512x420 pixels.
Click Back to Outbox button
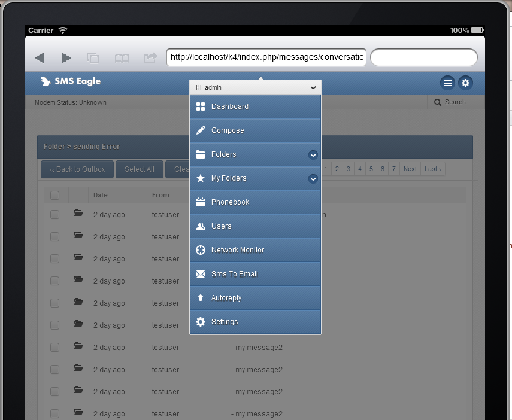click(77, 169)
